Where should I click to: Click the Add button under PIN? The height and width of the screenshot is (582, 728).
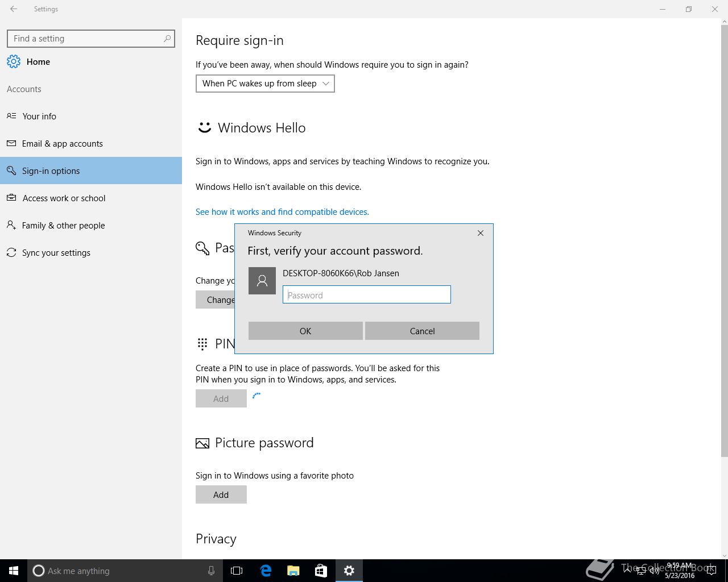click(x=221, y=398)
